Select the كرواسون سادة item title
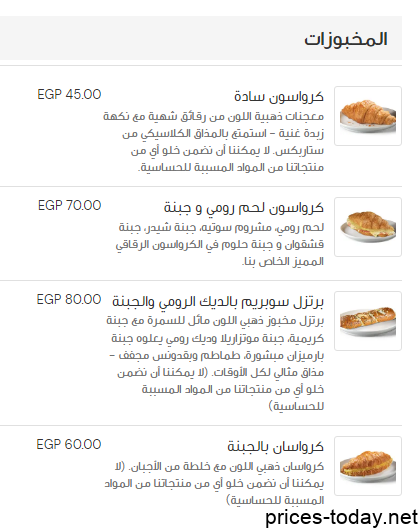The width and height of the screenshot is (418, 528). [x=279, y=97]
